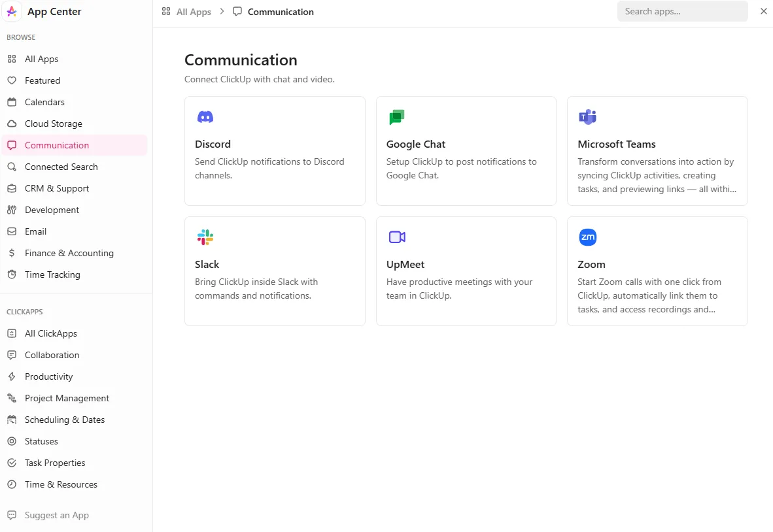Click the Statuses circle icon
This screenshot has width=773, height=532.
tap(12, 441)
